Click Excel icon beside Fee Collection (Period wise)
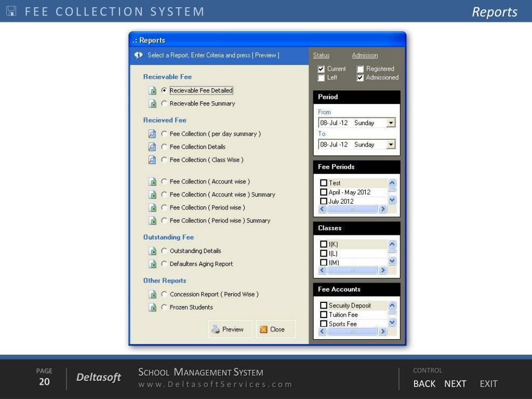The image size is (532, 399). click(x=152, y=208)
